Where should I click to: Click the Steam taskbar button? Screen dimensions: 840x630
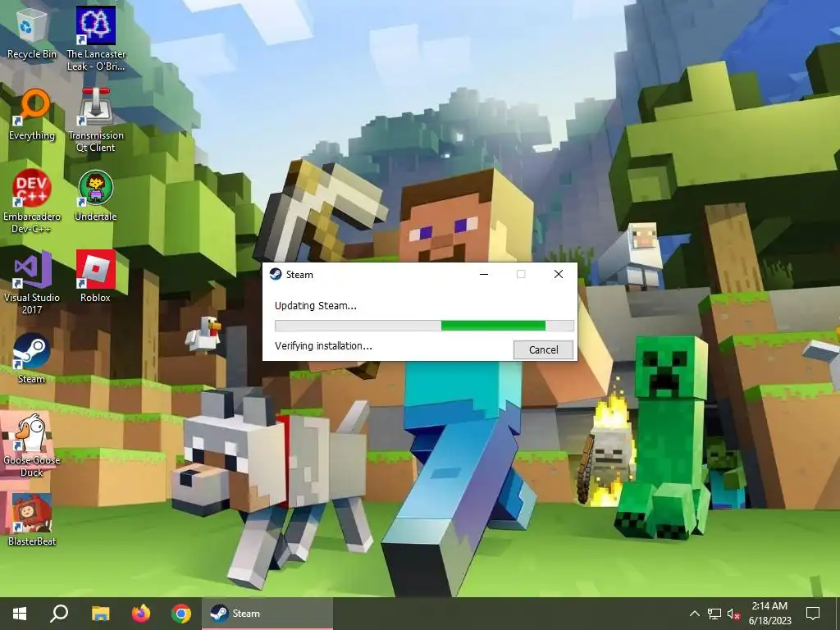click(267, 614)
